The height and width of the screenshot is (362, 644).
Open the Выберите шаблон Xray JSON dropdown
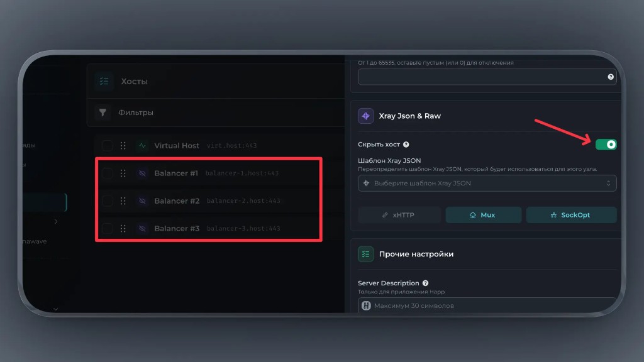(487, 183)
